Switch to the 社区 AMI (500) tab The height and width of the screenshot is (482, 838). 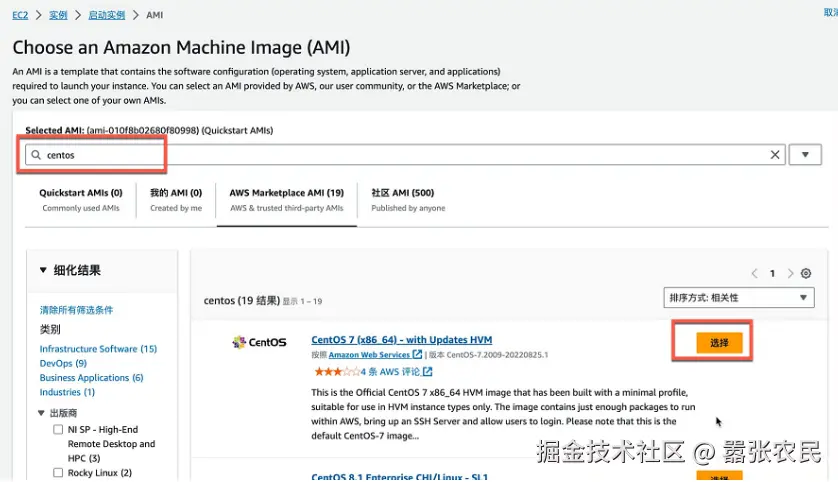pyautogui.click(x=408, y=200)
